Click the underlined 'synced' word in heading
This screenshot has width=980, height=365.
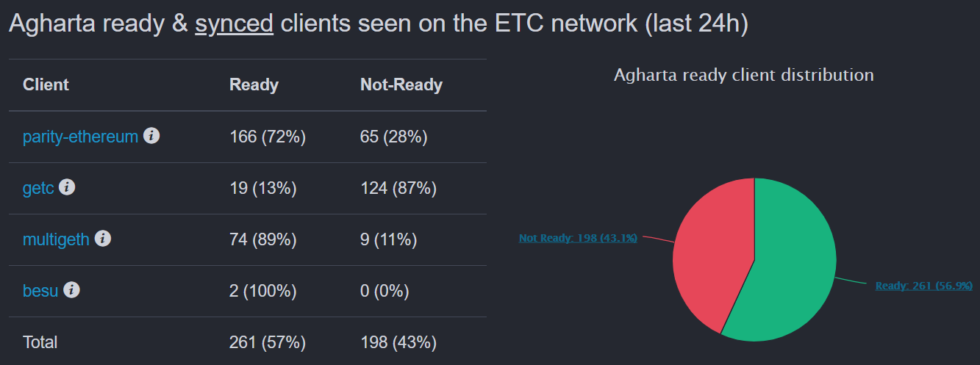[x=234, y=24]
